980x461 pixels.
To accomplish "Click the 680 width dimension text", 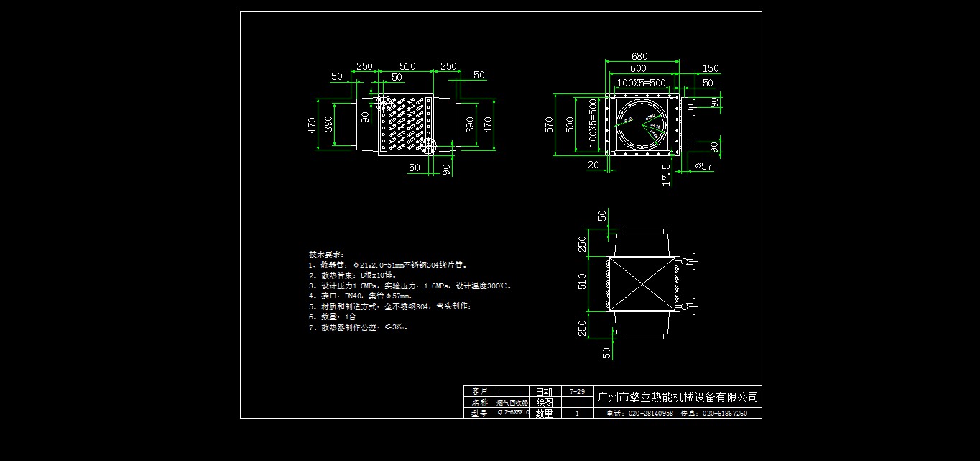I will pyautogui.click(x=639, y=56).
